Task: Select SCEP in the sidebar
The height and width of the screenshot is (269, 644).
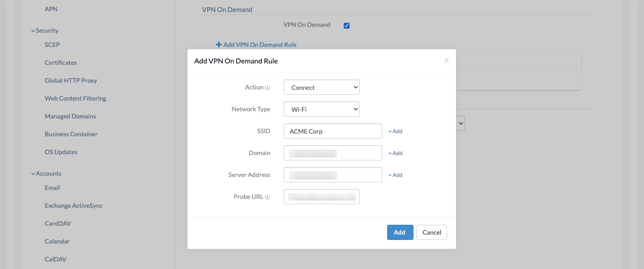Action: coord(52,45)
